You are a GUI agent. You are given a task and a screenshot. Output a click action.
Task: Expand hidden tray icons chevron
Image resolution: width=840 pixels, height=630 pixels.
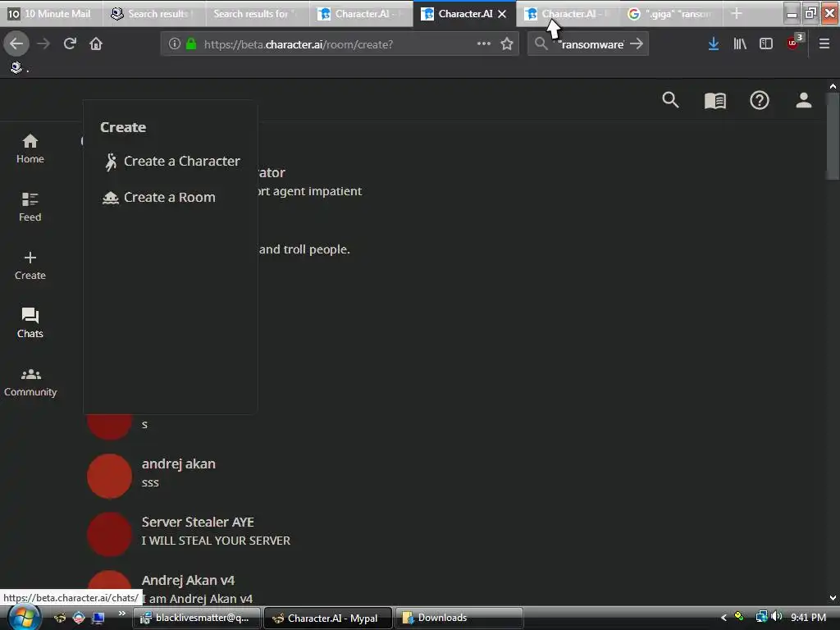(724, 618)
